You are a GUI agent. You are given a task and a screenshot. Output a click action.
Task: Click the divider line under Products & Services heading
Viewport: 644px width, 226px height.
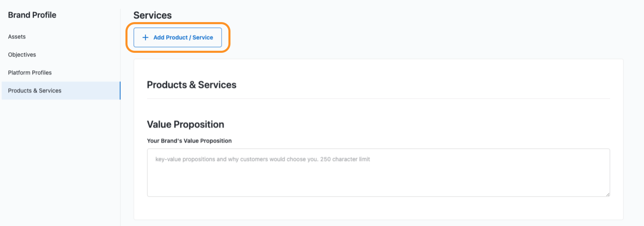(x=378, y=99)
